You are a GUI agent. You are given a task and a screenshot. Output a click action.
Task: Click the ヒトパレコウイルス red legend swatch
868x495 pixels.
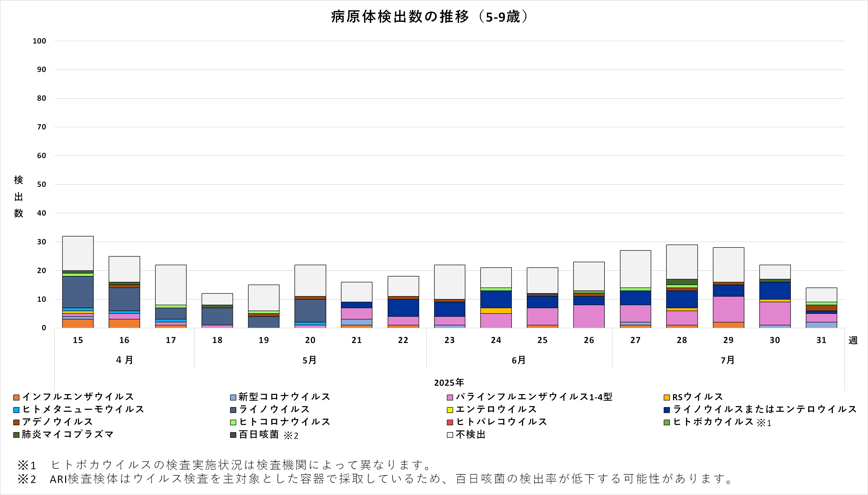pyautogui.click(x=450, y=422)
